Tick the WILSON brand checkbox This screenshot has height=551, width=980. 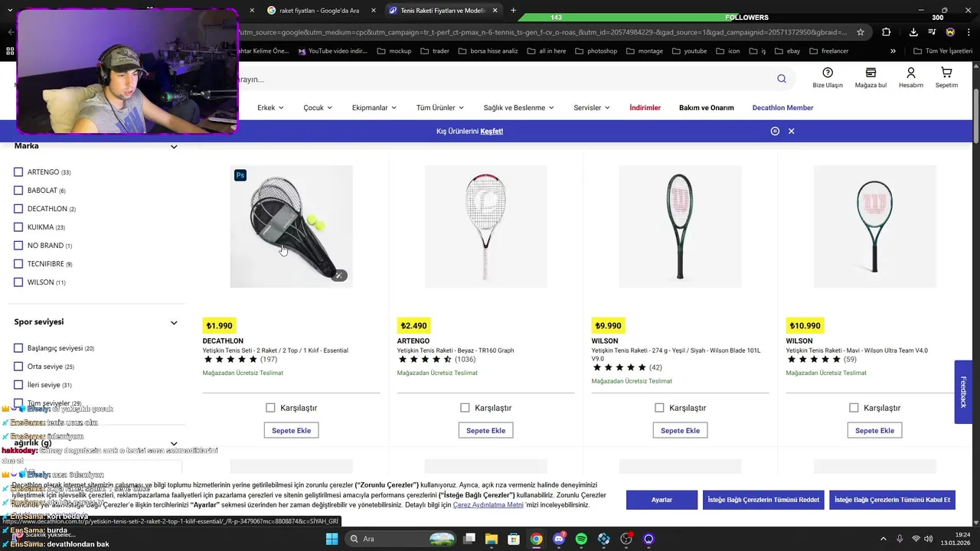18,282
